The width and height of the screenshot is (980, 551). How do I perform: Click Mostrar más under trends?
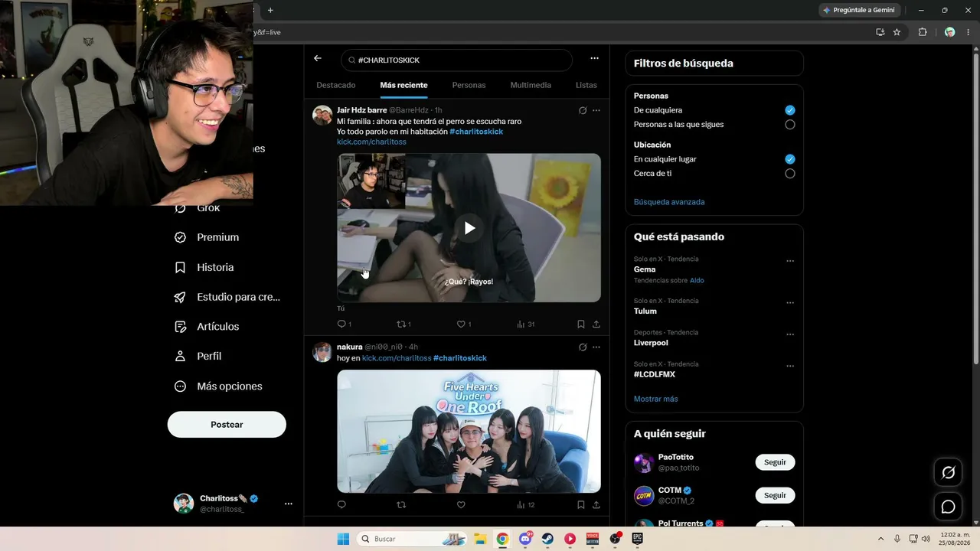656,399
